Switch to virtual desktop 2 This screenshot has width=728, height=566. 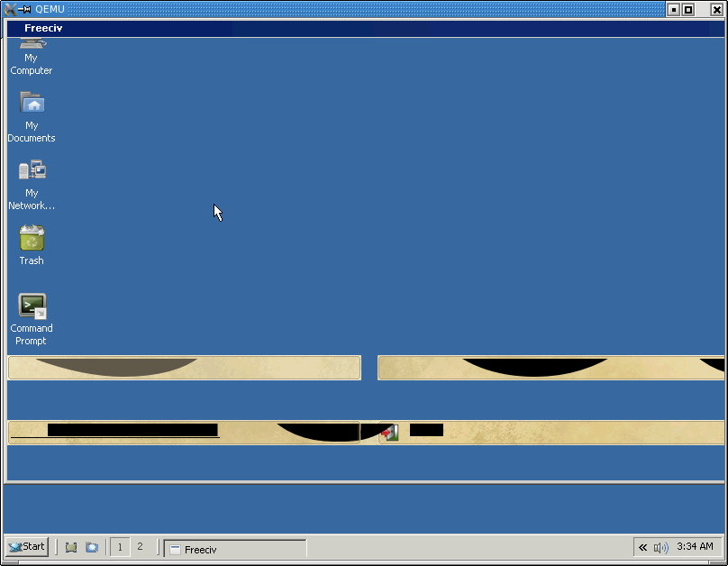[x=140, y=547]
